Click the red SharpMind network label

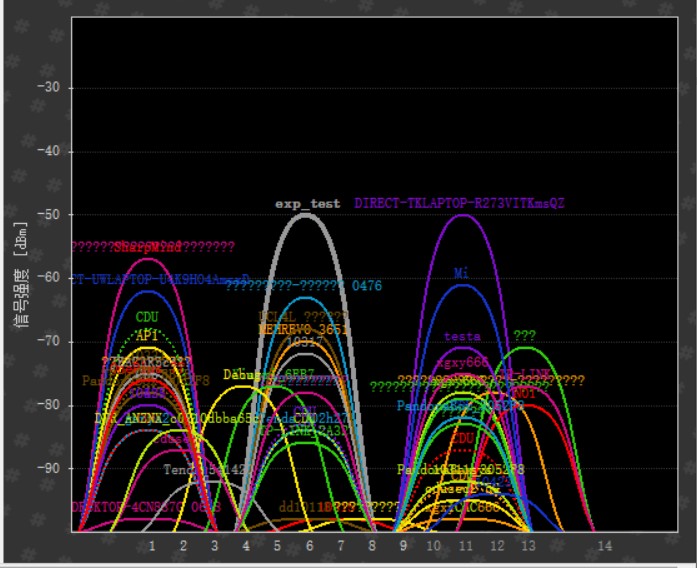(147, 247)
